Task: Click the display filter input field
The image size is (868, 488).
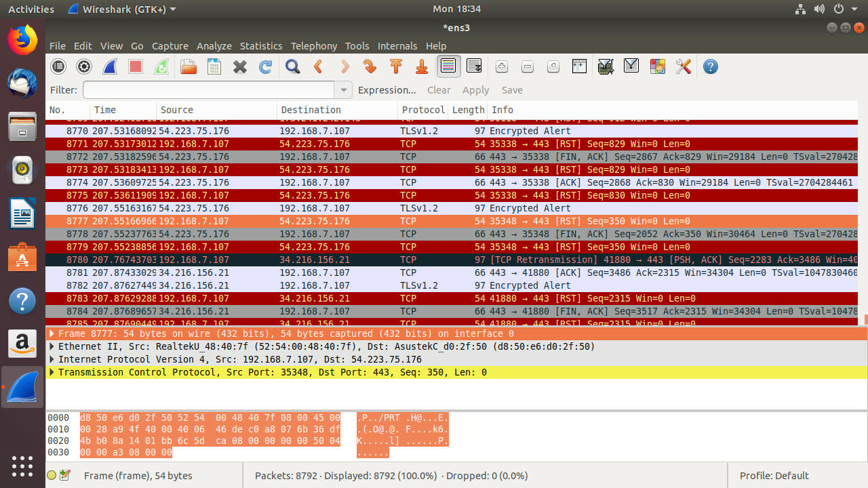Action: tap(209, 89)
